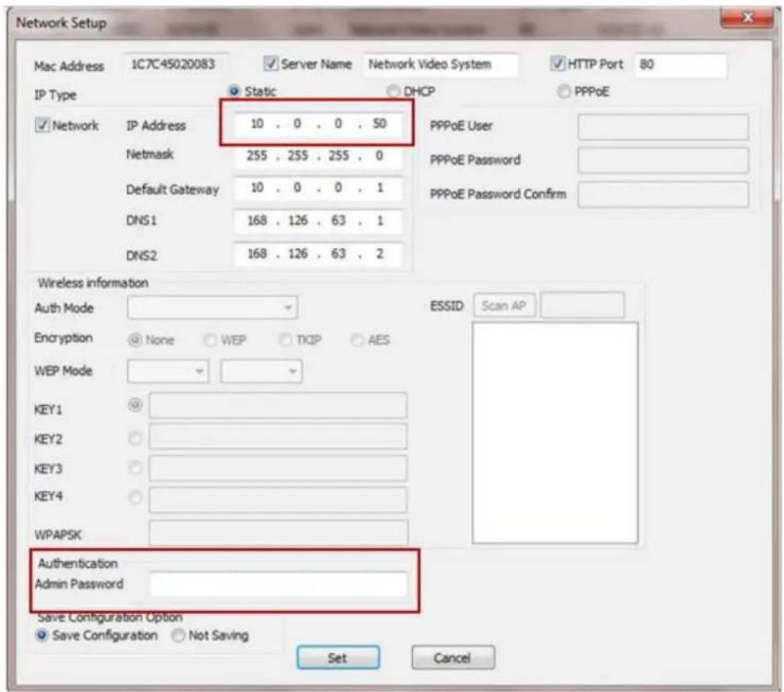The image size is (784, 692).
Task: Select the KEY3 radio button
Action: click(x=135, y=468)
